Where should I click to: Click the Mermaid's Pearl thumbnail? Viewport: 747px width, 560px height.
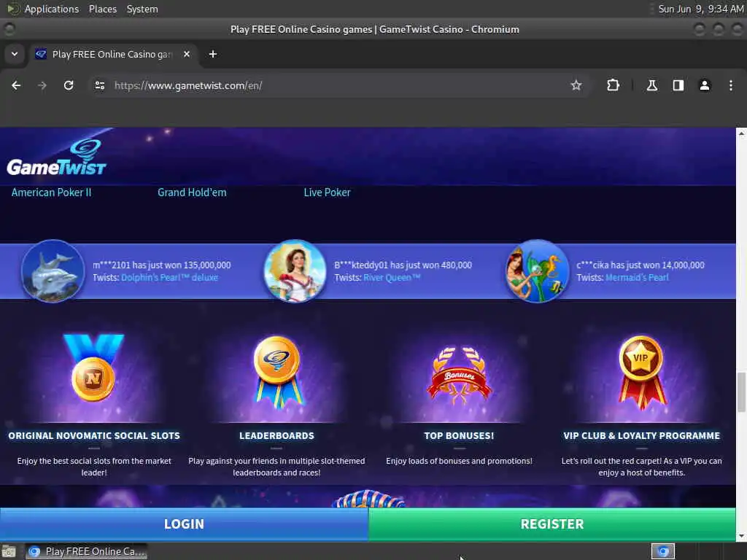pos(537,271)
